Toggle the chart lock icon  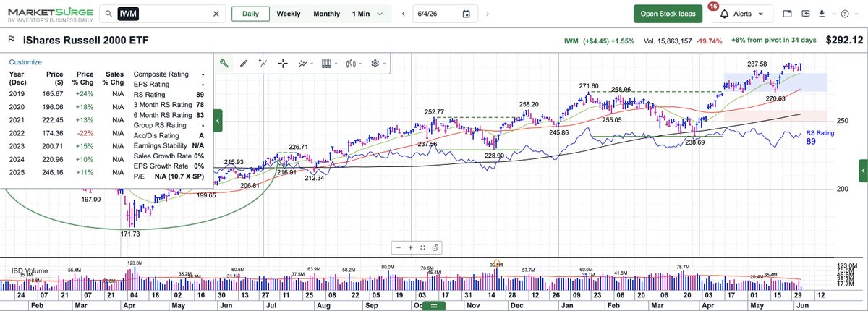[x=435, y=247]
